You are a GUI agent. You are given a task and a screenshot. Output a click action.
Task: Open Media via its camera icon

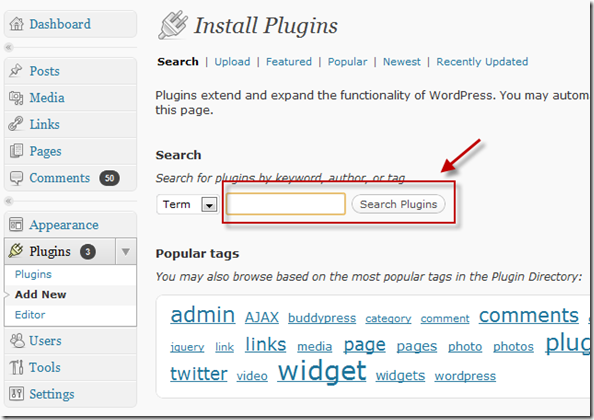tap(16, 98)
